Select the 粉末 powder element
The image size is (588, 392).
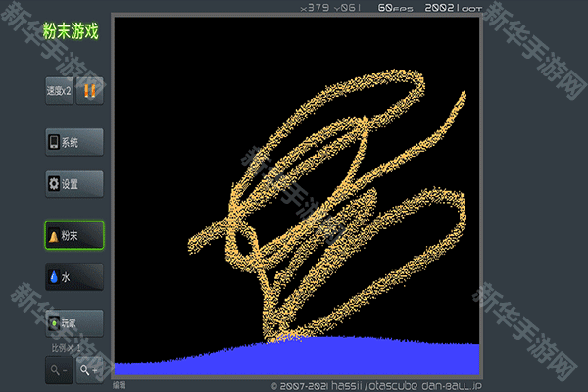point(74,236)
